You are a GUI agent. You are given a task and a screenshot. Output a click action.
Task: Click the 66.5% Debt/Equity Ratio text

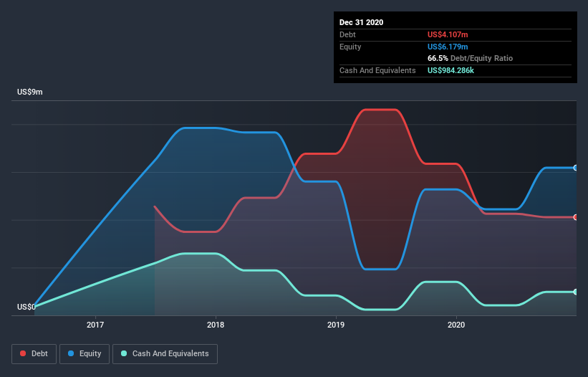point(471,58)
